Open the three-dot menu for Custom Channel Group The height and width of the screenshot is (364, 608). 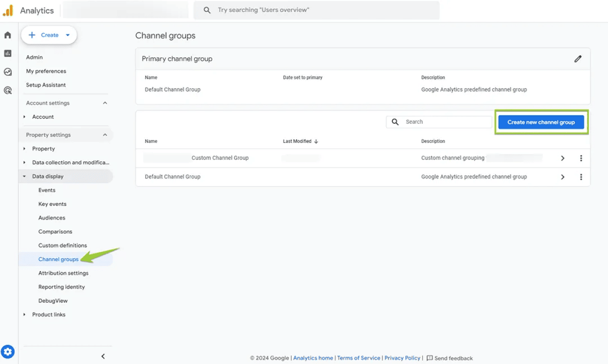pos(581,158)
